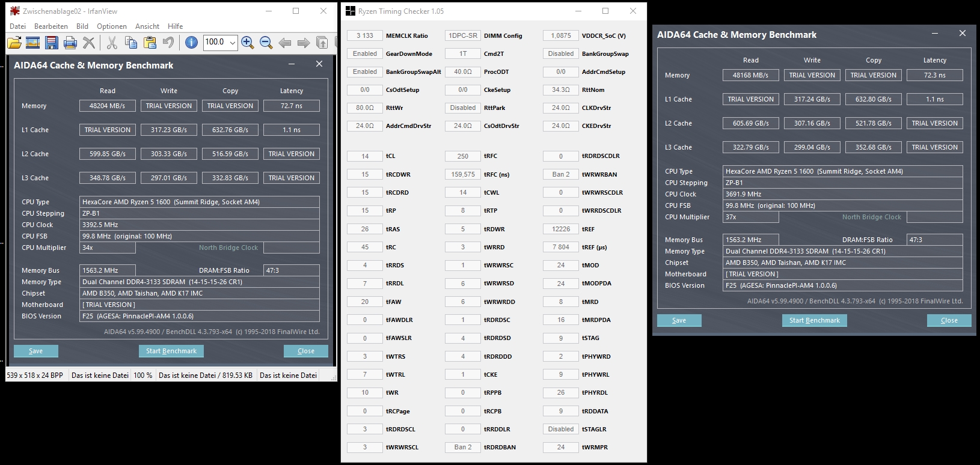Print the image with the printer icon
The image size is (980, 465).
tap(70, 42)
